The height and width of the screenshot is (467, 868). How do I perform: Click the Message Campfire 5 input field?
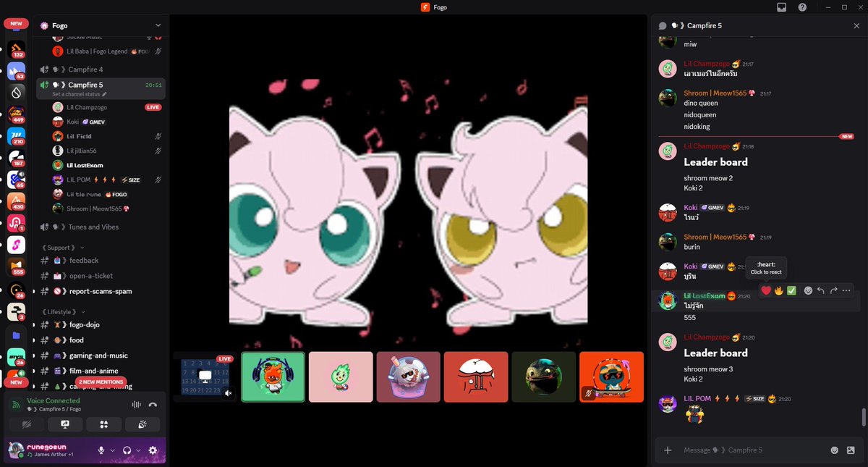[x=752, y=450]
